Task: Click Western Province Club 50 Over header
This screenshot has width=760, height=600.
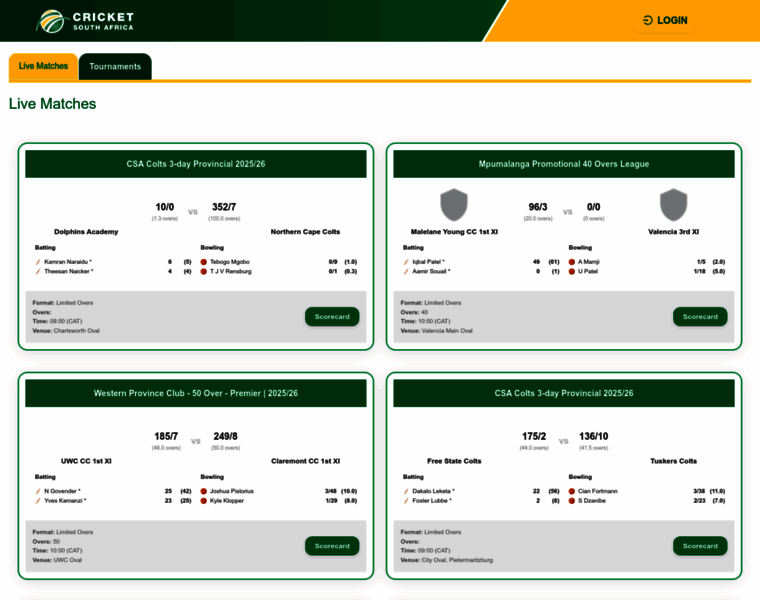Action: [196, 393]
